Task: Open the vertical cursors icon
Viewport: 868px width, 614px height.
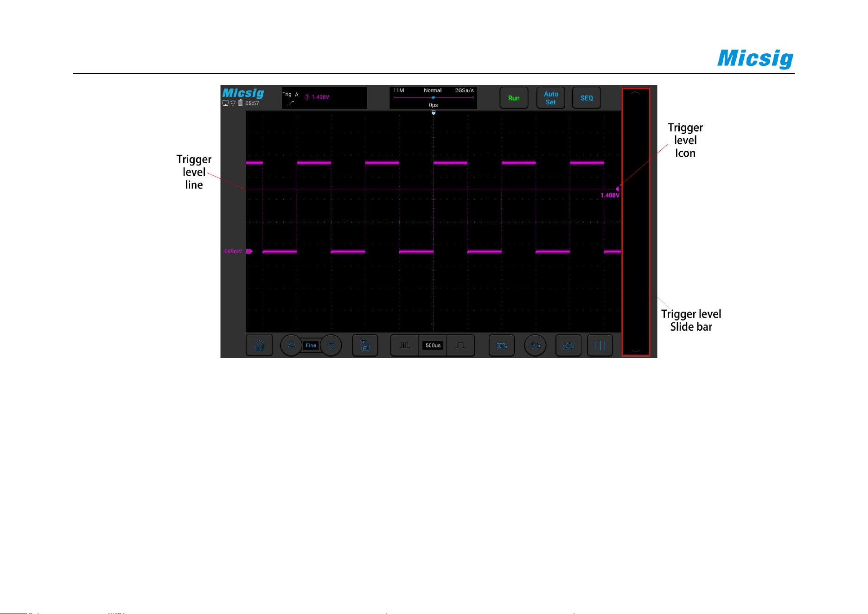Action: click(600, 345)
